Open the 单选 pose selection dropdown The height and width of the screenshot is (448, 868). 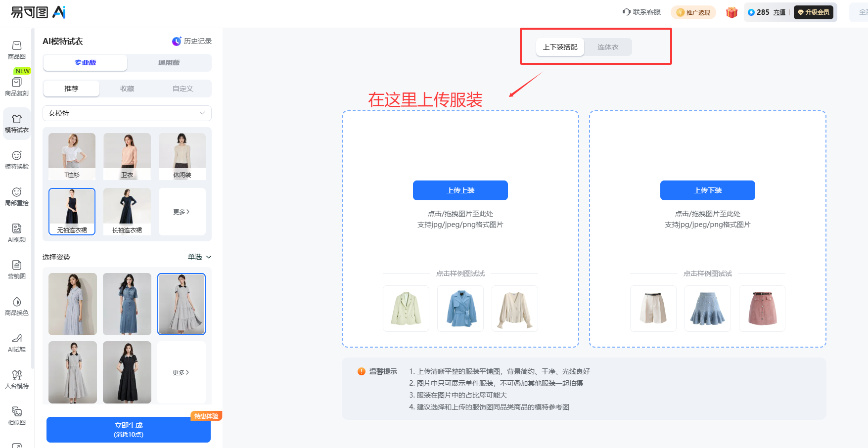200,257
